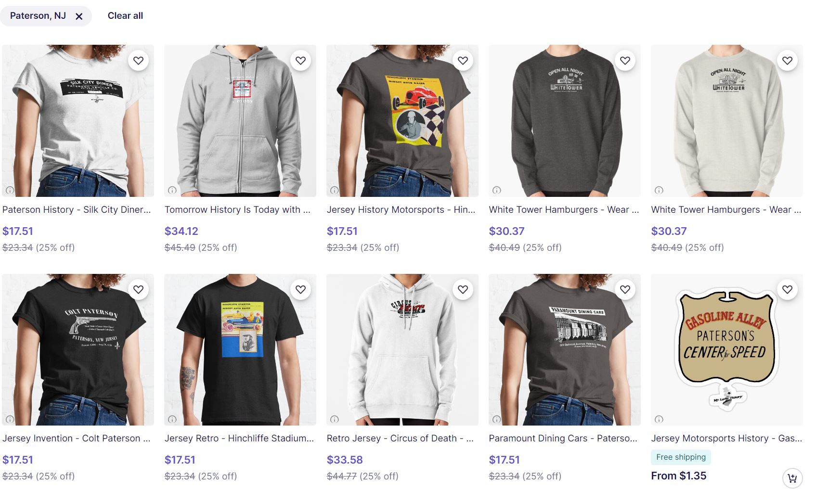This screenshot has height=504, width=817.
Task: Open Jersey Motorsports History Gasoline title
Action: (x=726, y=438)
